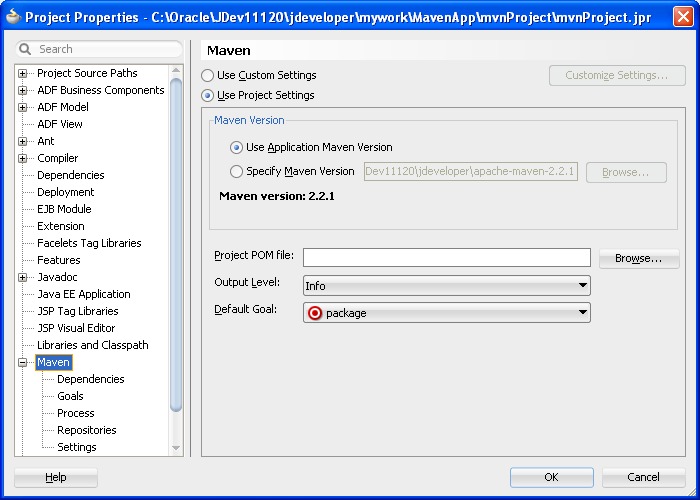Select Extension category

coord(61,226)
